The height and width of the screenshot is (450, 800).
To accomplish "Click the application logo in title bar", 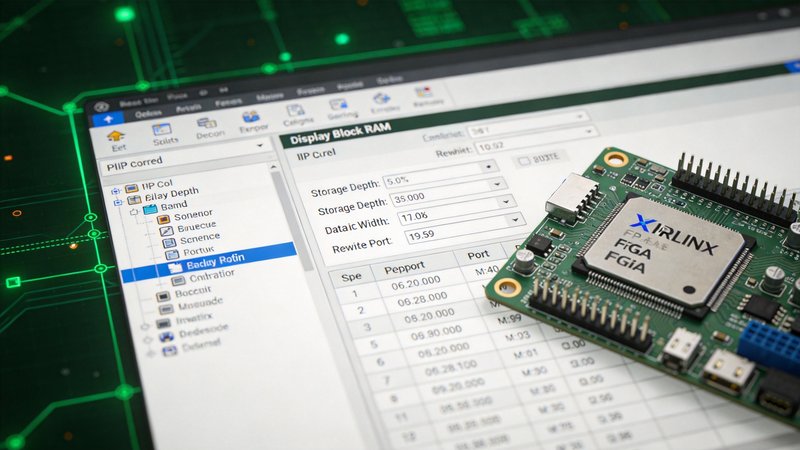I will coord(102,107).
